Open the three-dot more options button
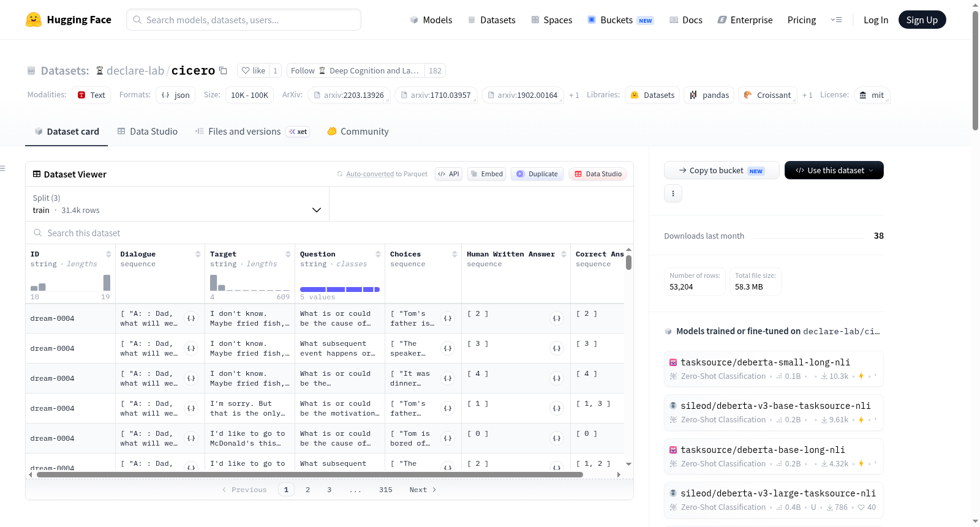The width and height of the screenshot is (980, 527). pyautogui.click(x=673, y=193)
